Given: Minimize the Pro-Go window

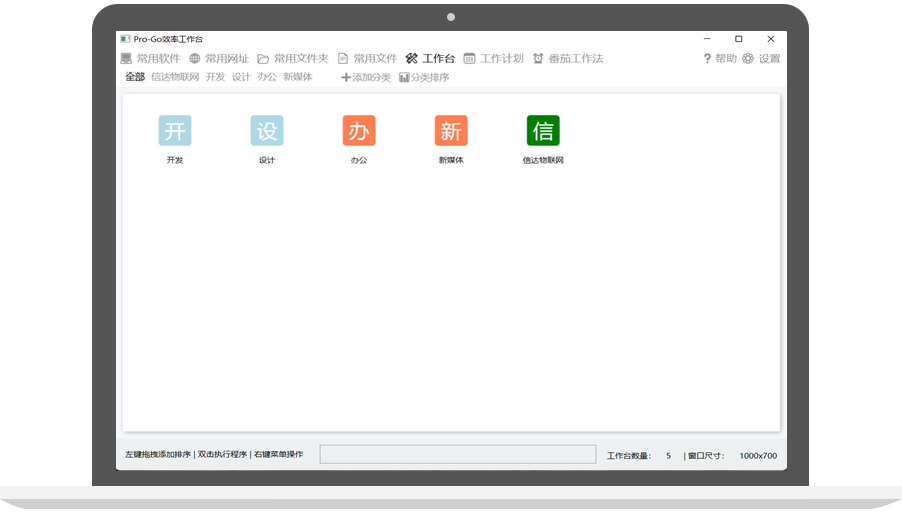Looking at the screenshot, I should (x=707, y=39).
